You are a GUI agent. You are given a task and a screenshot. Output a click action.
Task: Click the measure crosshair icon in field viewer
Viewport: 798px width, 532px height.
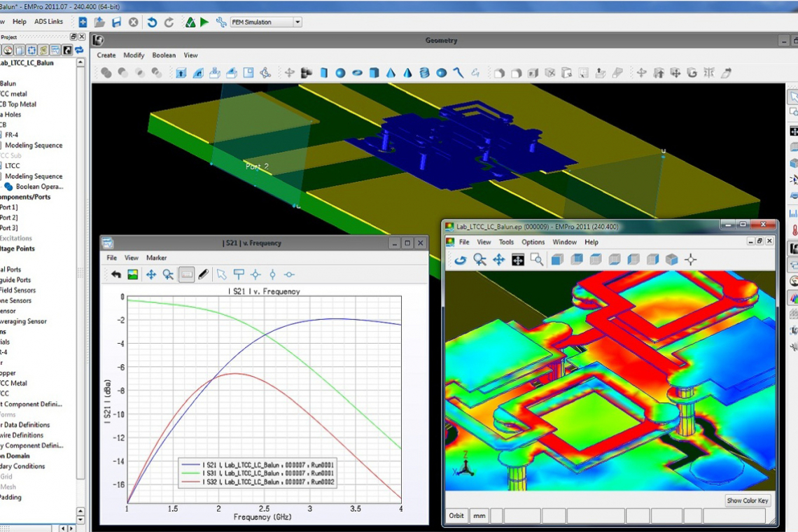tap(690, 260)
